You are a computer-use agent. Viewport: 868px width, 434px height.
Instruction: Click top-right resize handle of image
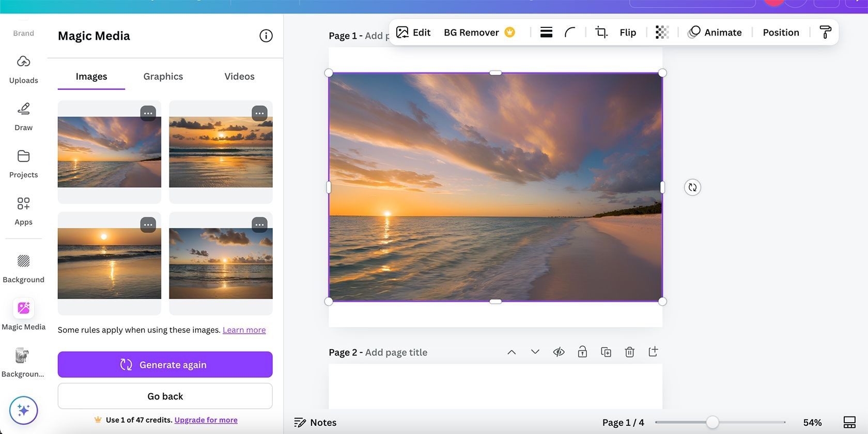[662, 73]
